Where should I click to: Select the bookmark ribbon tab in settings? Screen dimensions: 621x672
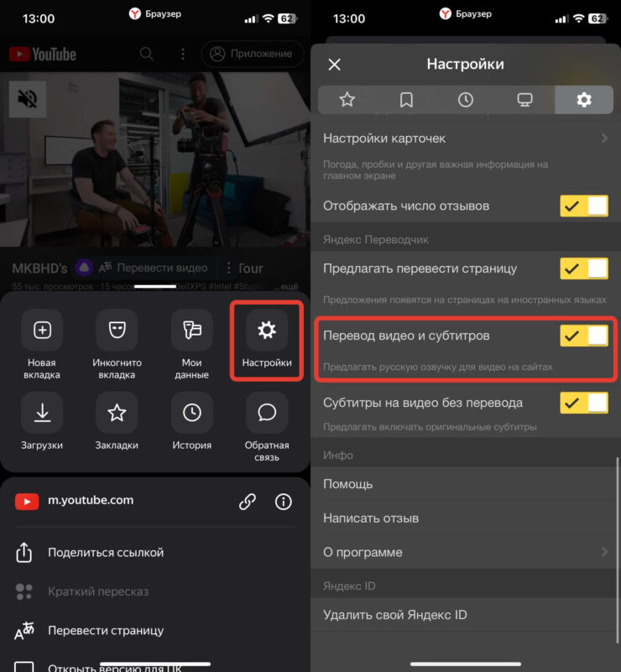[x=406, y=100]
